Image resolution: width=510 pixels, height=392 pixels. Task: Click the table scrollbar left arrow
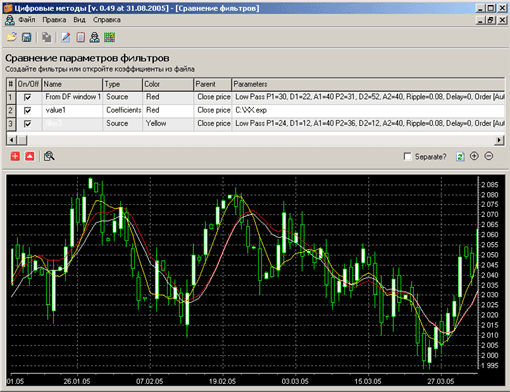11,140
